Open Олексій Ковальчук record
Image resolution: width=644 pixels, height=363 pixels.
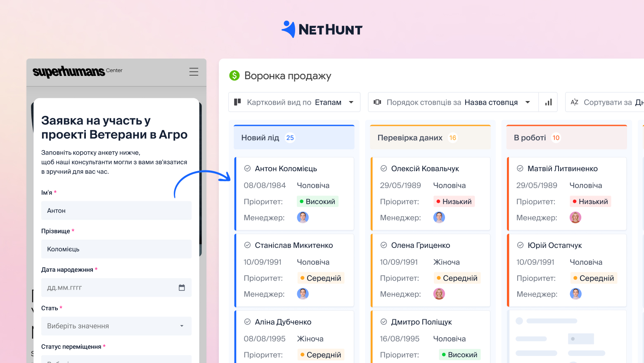[425, 169]
